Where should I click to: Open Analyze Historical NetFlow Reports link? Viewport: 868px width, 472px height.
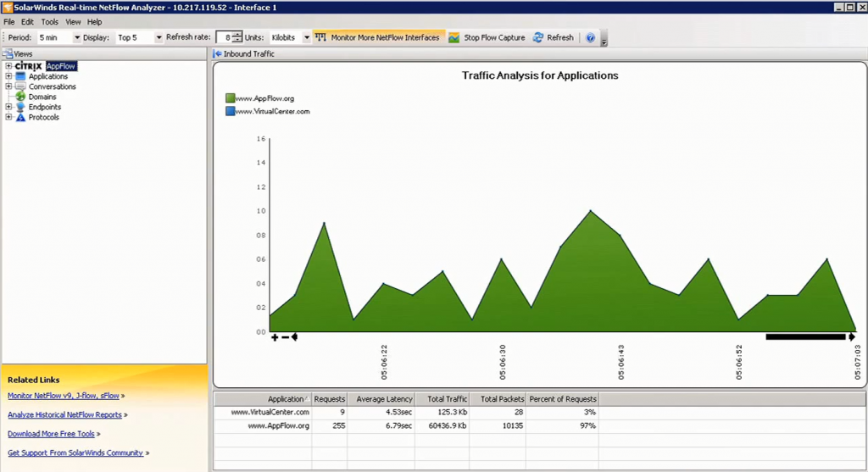tap(64, 414)
